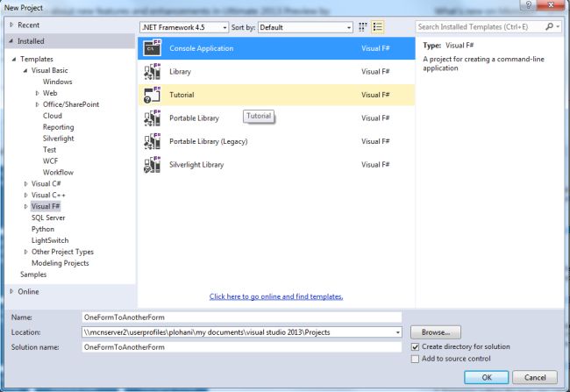The width and height of the screenshot is (570, 392).
Task: Expand the Other Project Types arrow
Action: 25,252
